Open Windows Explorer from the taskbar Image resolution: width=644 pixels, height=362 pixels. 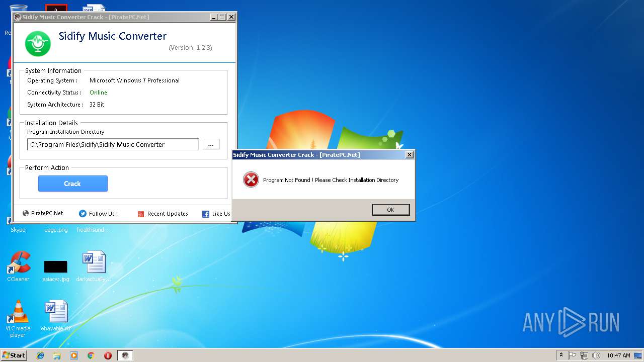[x=57, y=355]
